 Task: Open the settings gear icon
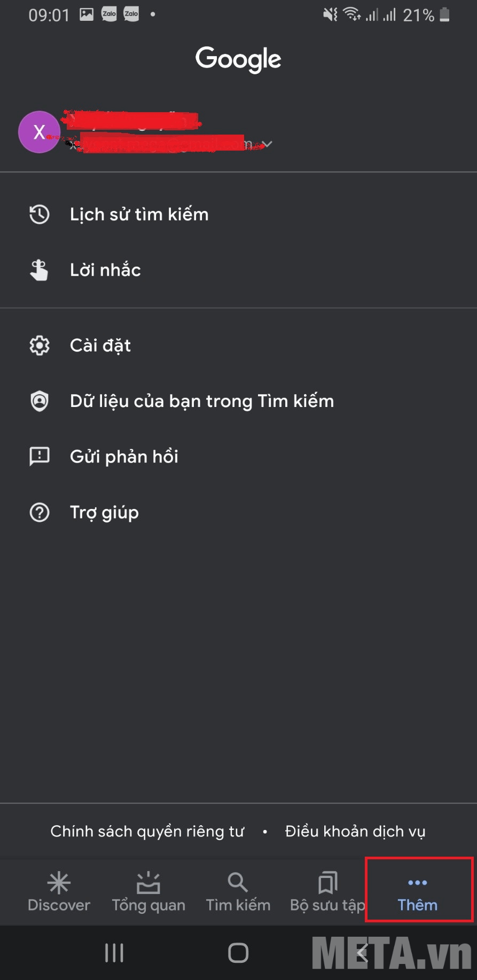coord(39,346)
